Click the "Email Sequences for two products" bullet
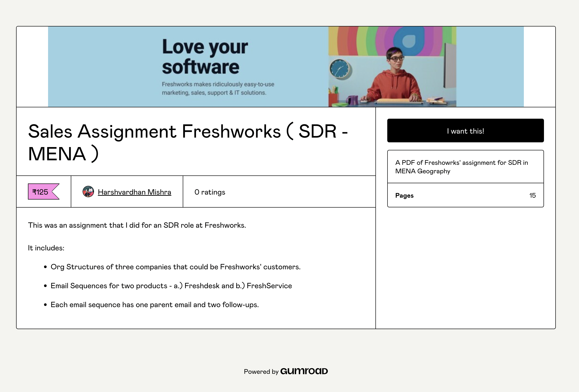The height and width of the screenshot is (392, 579). coord(171,286)
